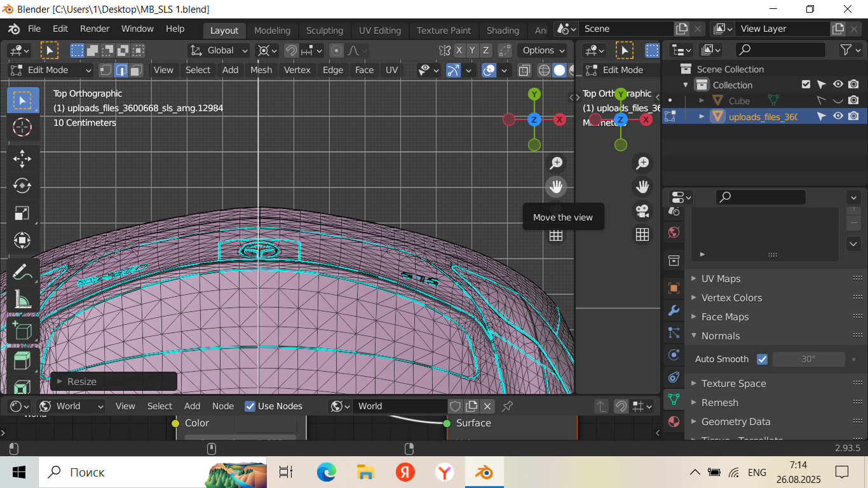Switch to the Sculpting workspace tab

[324, 30]
